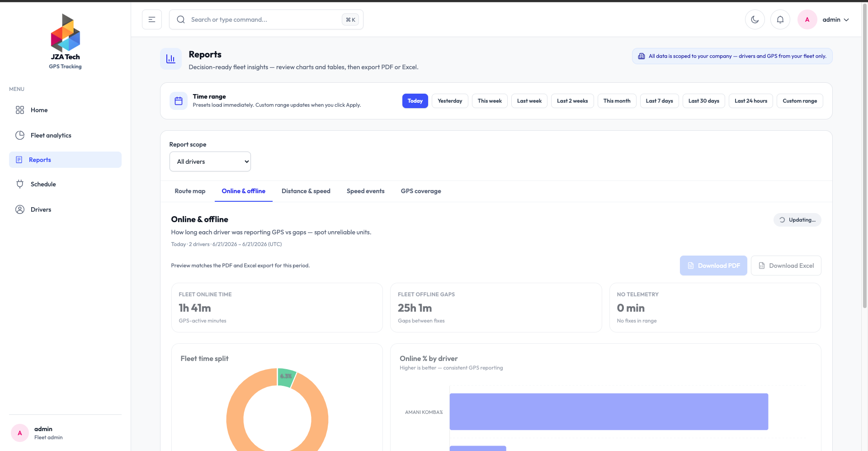Select the Last week preset
Image resolution: width=868 pixels, height=451 pixels.
pos(529,101)
